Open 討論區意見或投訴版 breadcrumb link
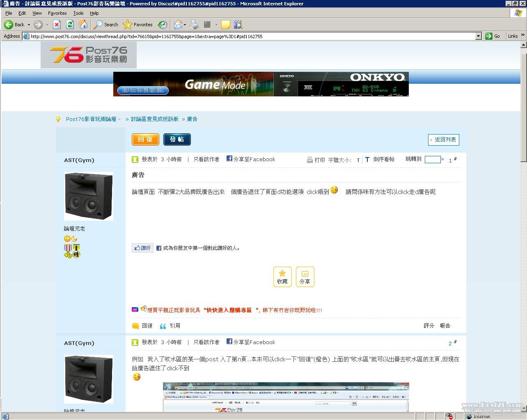The height and width of the screenshot is (420, 527). 154,119
